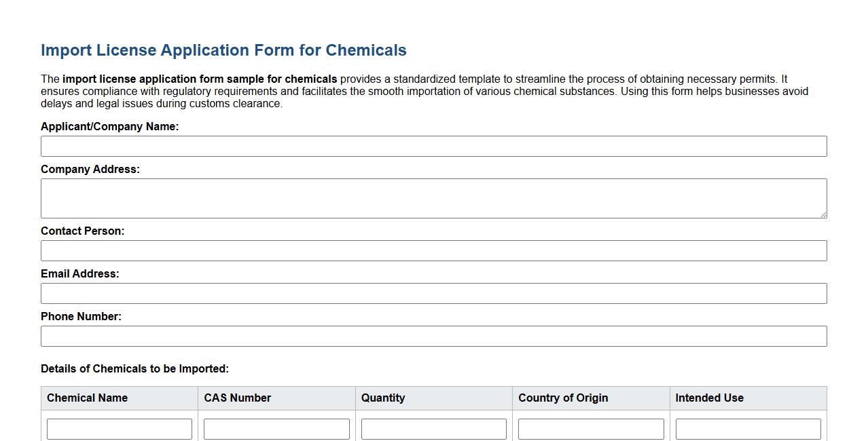Click the Applicant/Company Name input field

(433, 146)
